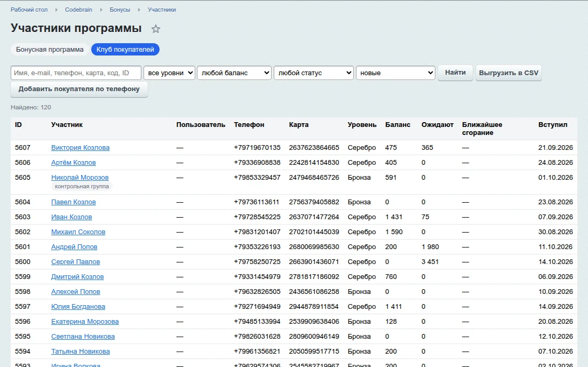Viewport: 588px width, 367px height.
Task: Open the новые sort order dropdown
Action: [395, 73]
